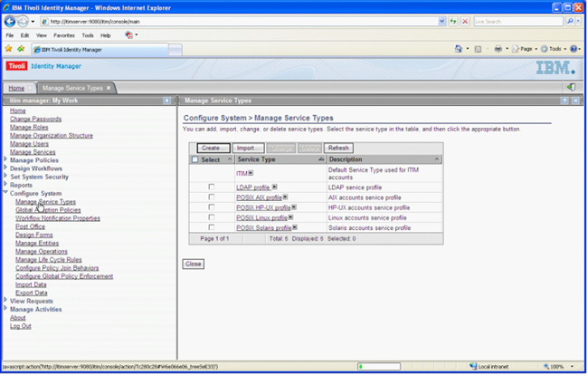This screenshot has height=375, width=588.
Task: Switch to the Home tab
Action: tap(16, 88)
